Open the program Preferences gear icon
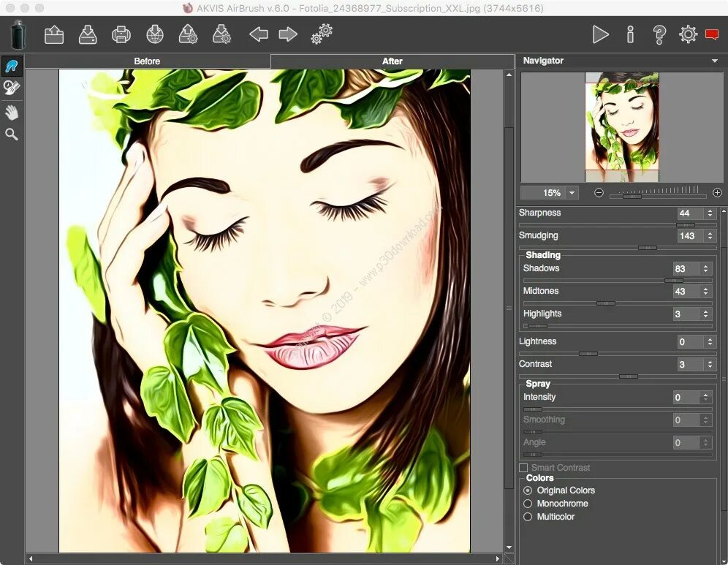This screenshot has width=728, height=565. [687, 34]
